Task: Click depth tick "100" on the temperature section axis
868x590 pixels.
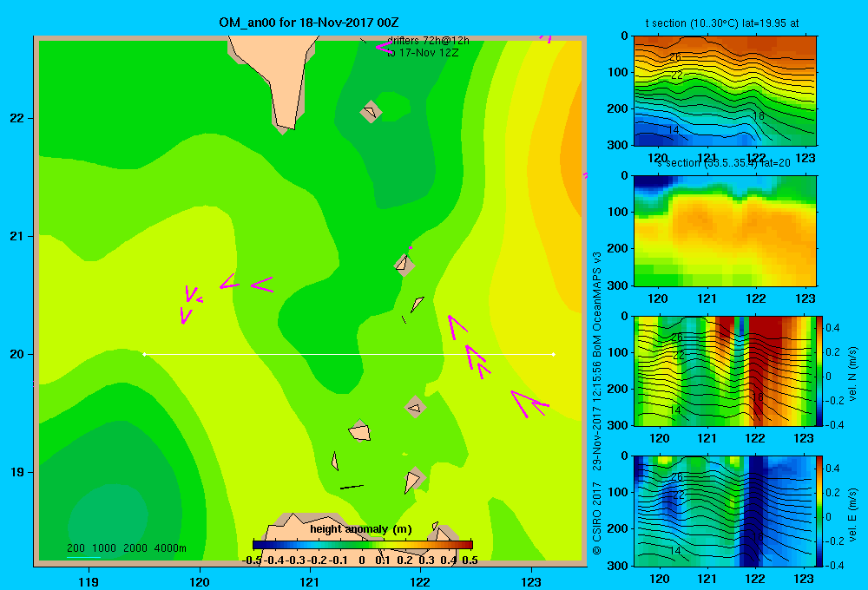Action: [x=616, y=72]
